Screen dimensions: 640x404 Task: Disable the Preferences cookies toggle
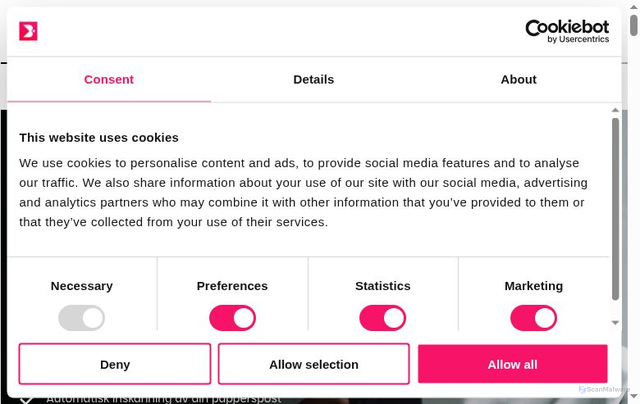[x=232, y=318]
